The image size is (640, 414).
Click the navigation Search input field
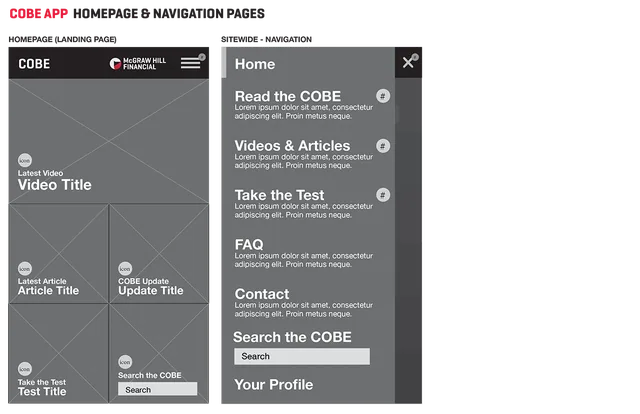[302, 356]
